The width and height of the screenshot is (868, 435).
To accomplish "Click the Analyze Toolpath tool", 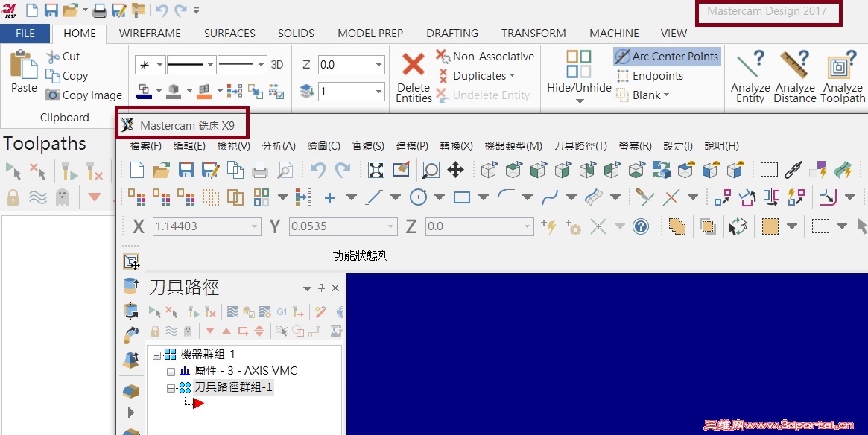I will 843,77.
